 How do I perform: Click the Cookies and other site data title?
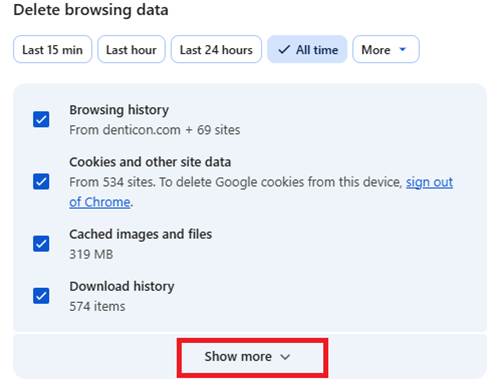click(x=150, y=162)
